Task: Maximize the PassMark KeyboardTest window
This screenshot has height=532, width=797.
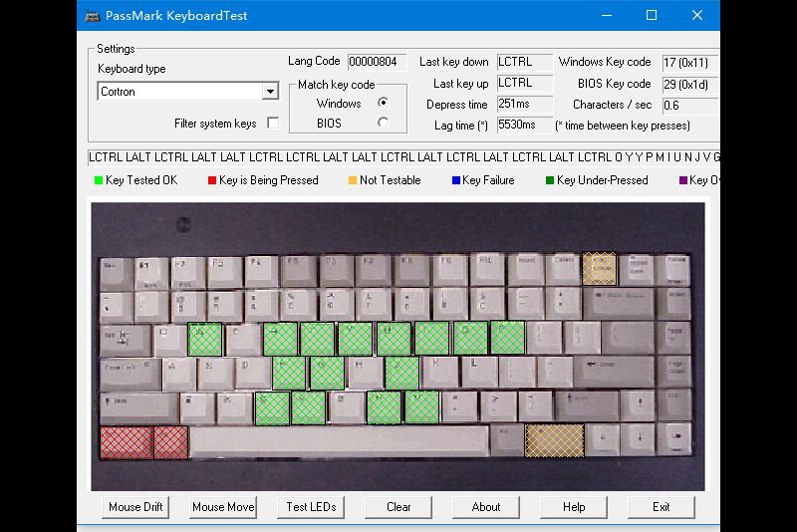Action: click(x=652, y=15)
